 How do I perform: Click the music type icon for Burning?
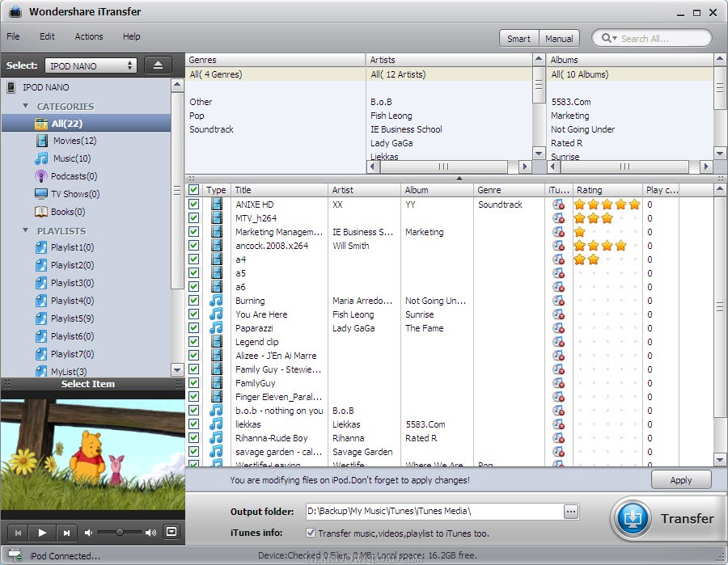click(x=216, y=301)
